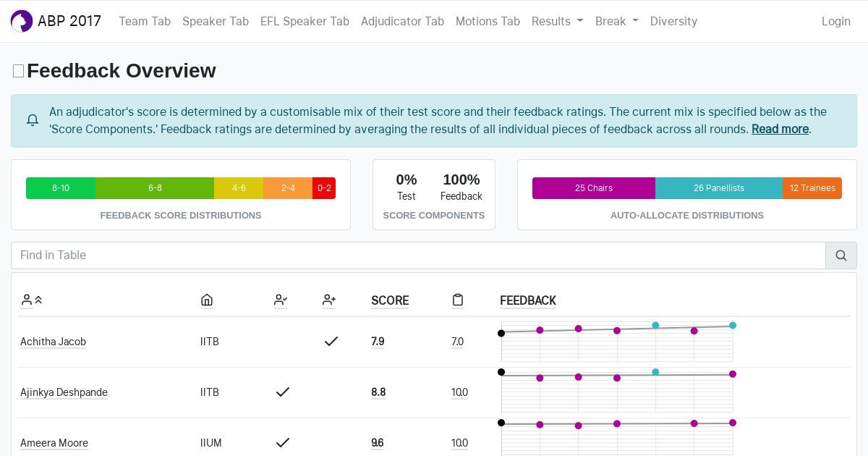Sort by clipboard test score icon
This screenshot has height=456, width=868.
[x=458, y=300]
